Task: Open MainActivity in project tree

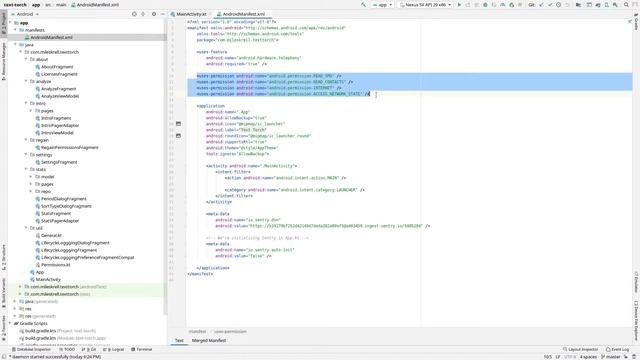Action: tap(47, 280)
